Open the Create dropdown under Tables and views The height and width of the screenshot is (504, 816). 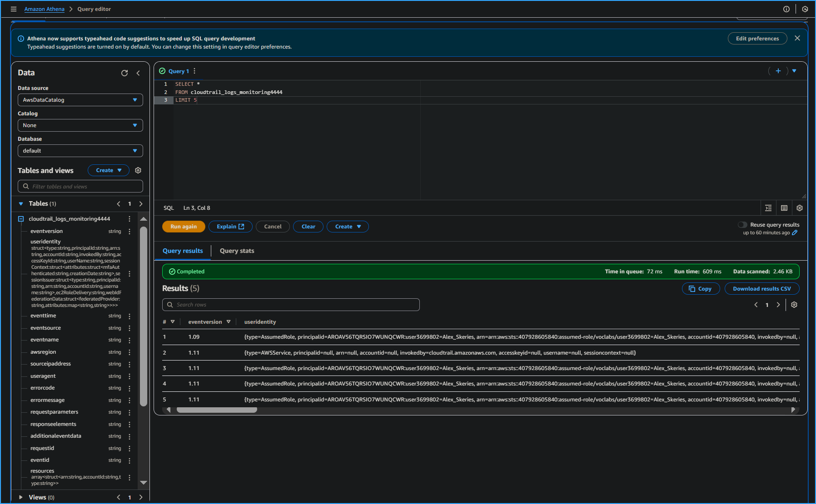[x=108, y=170]
